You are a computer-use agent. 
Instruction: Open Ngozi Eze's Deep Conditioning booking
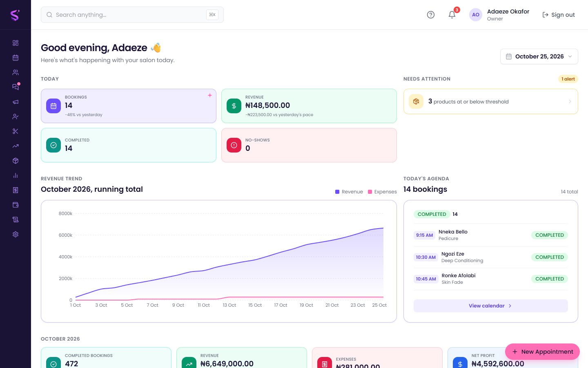[x=491, y=257]
